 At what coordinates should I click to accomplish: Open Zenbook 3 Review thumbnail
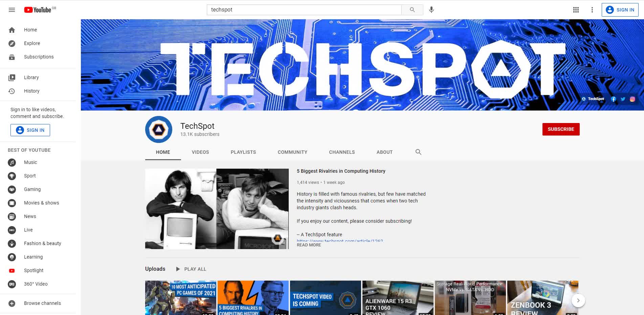(x=543, y=298)
